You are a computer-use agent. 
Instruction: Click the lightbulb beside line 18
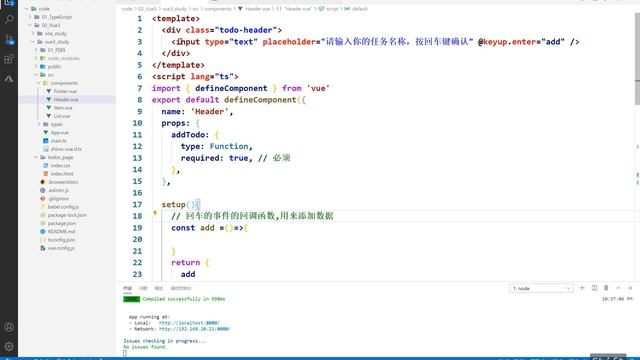click(155, 213)
